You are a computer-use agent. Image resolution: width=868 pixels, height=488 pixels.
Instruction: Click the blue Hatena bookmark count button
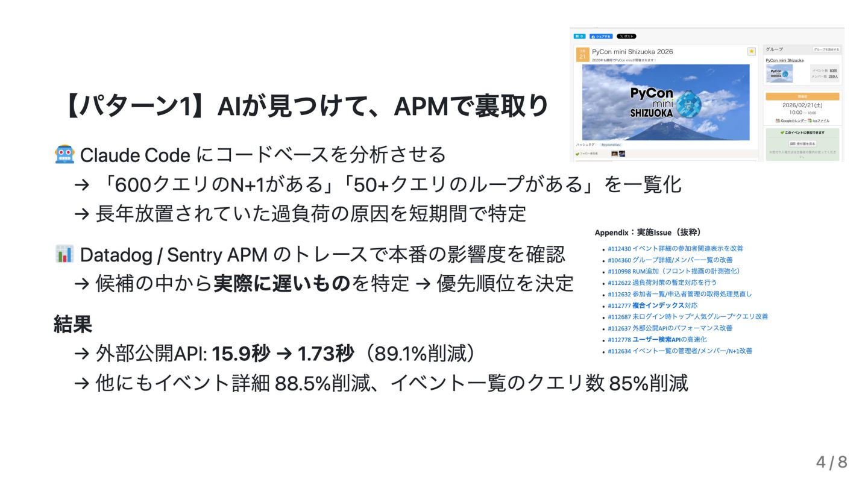click(580, 36)
